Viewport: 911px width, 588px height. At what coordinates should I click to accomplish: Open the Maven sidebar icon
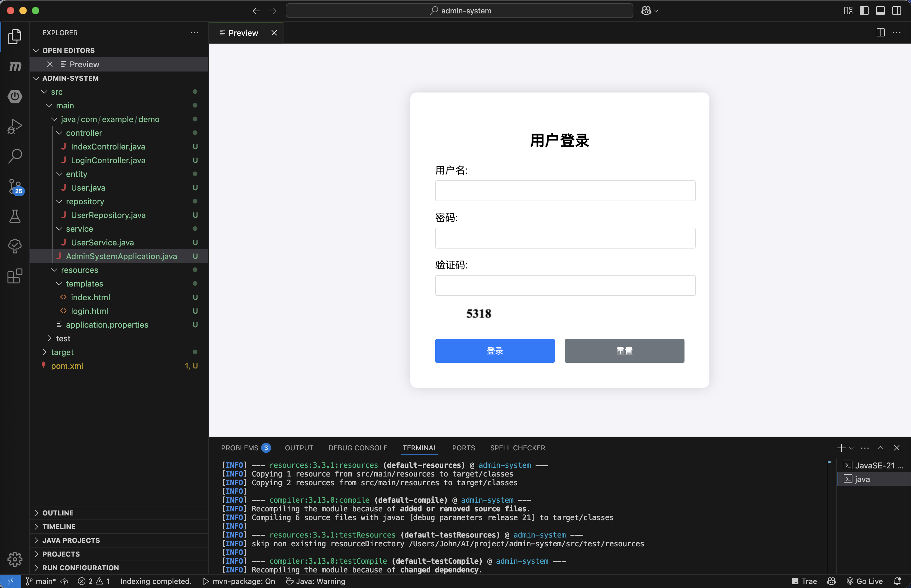point(15,66)
